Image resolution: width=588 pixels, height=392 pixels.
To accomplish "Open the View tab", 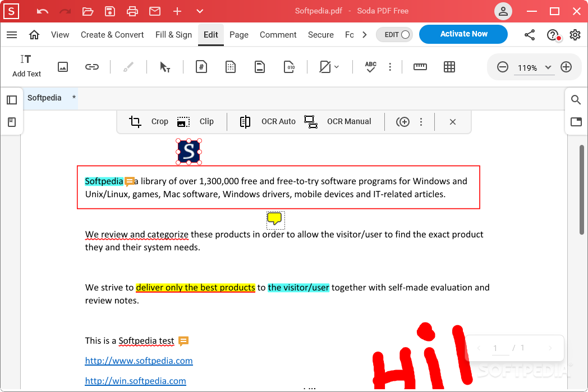I will [x=60, y=35].
